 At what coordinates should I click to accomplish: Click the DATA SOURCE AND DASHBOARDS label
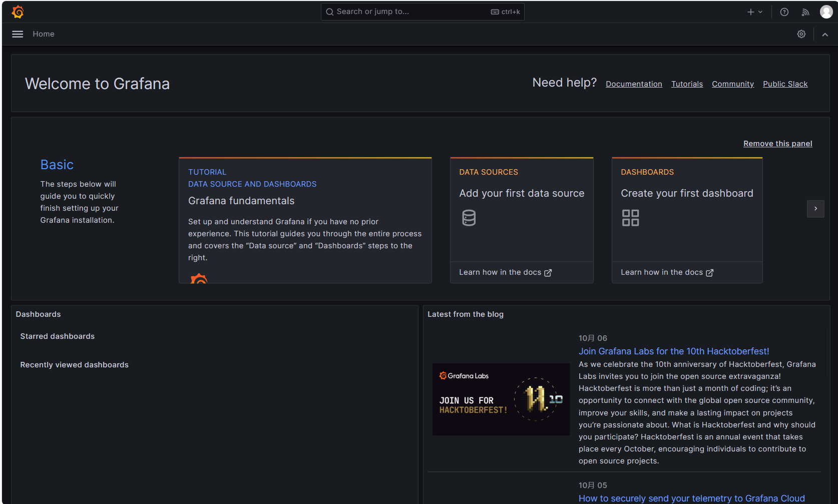tap(252, 184)
